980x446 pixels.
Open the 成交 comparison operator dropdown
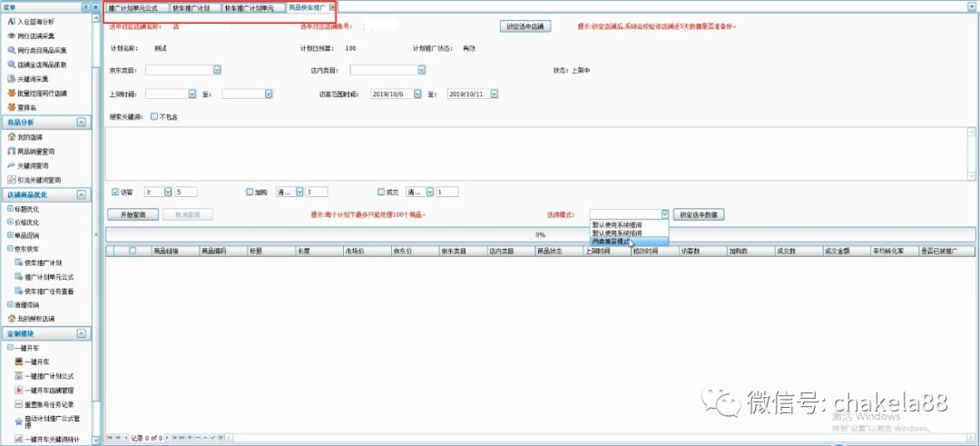coord(430,192)
